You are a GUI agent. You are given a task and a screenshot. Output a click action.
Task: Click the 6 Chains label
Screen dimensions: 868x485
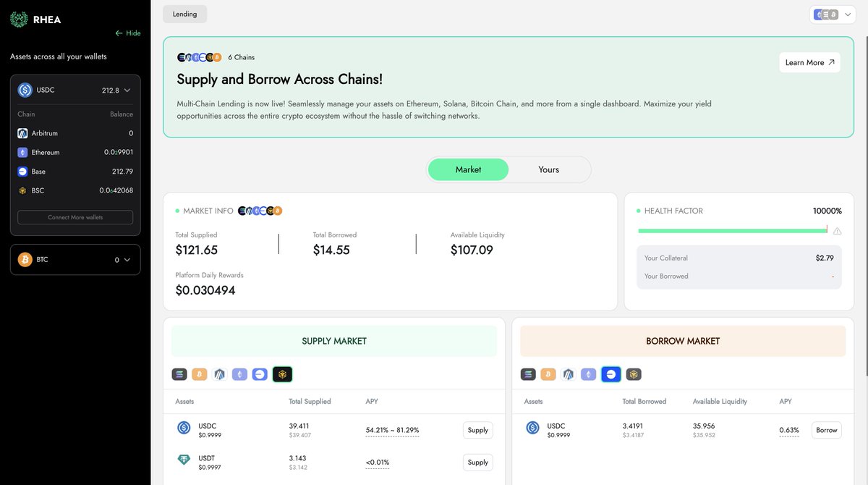click(242, 57)
